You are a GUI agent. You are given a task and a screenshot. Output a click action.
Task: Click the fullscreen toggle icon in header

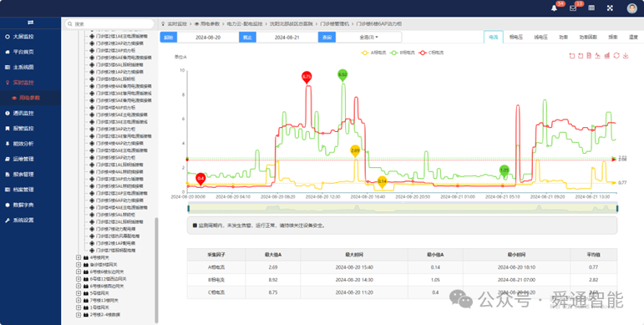click(x=610, y=8)
